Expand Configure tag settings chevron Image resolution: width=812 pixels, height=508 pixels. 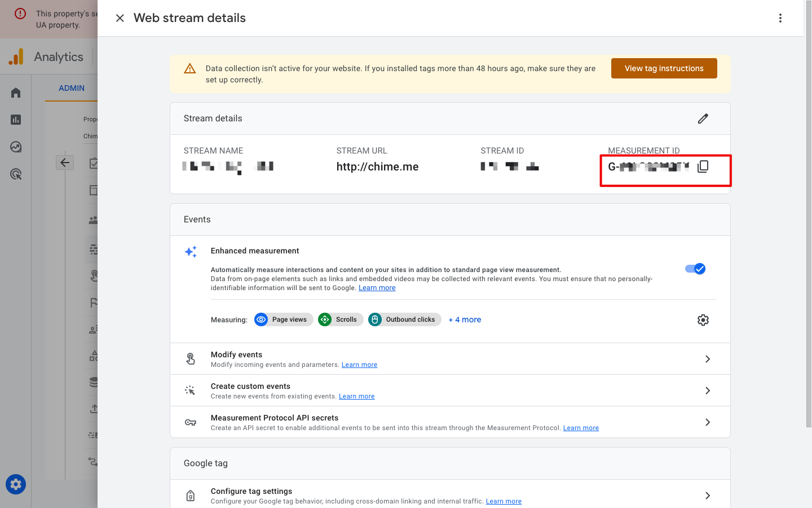708,496
